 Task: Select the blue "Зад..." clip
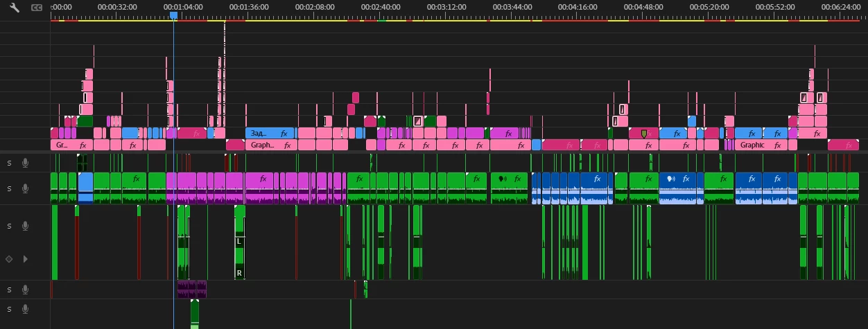point(270,133)
